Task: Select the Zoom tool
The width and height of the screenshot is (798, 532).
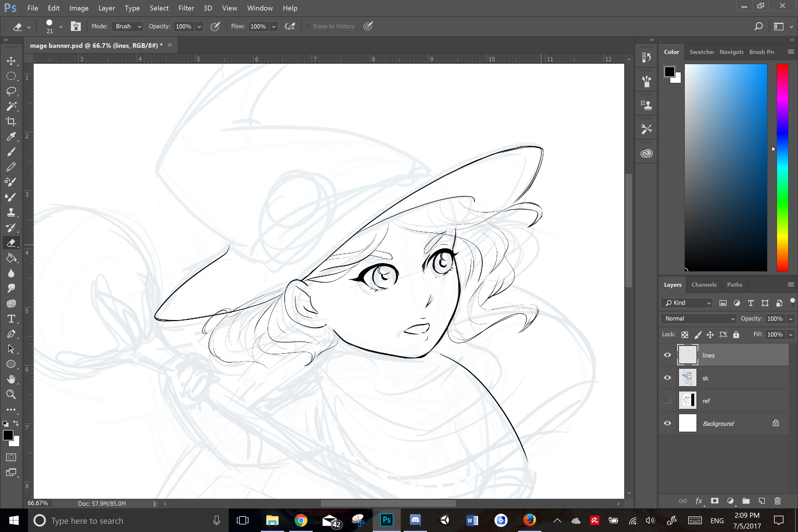Action: [11, 394]
